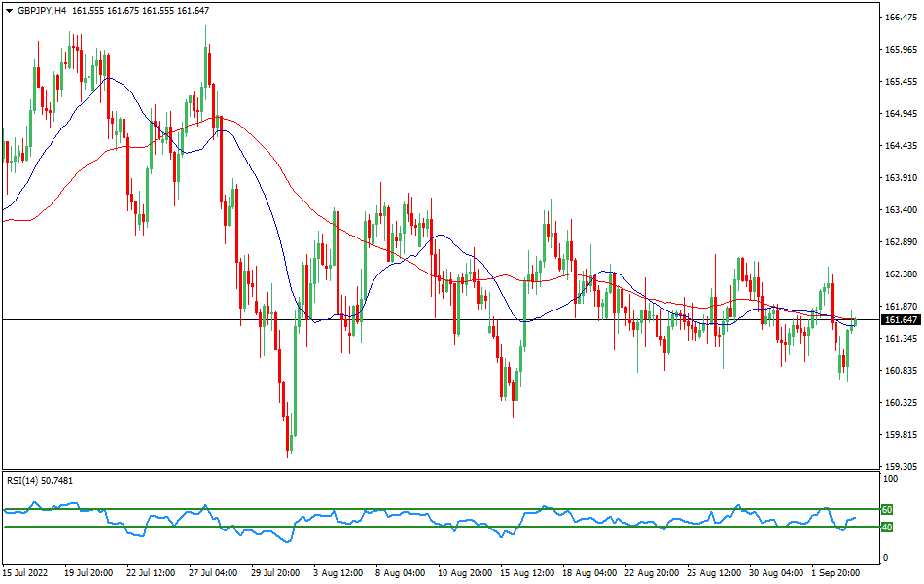The width and height of the screenshot is (924, 584).
Task: Click the 1 Sep 20:00 time label
Action: tap(836, 573)
